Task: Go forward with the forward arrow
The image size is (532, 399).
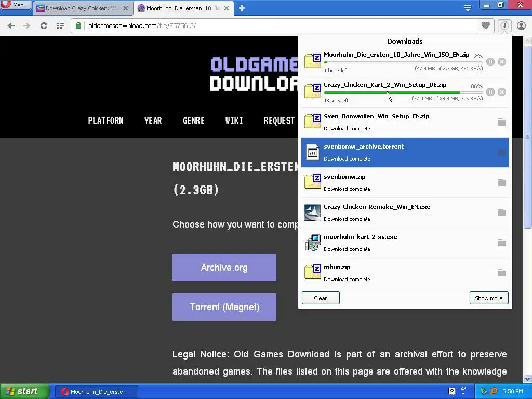Action: [x=27, y=26]
